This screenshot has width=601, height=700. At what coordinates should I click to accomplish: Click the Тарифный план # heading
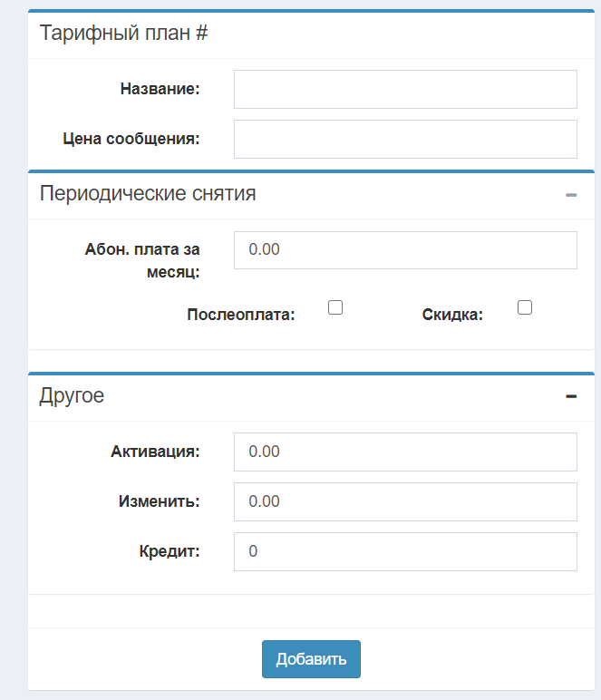pos(124,34)
